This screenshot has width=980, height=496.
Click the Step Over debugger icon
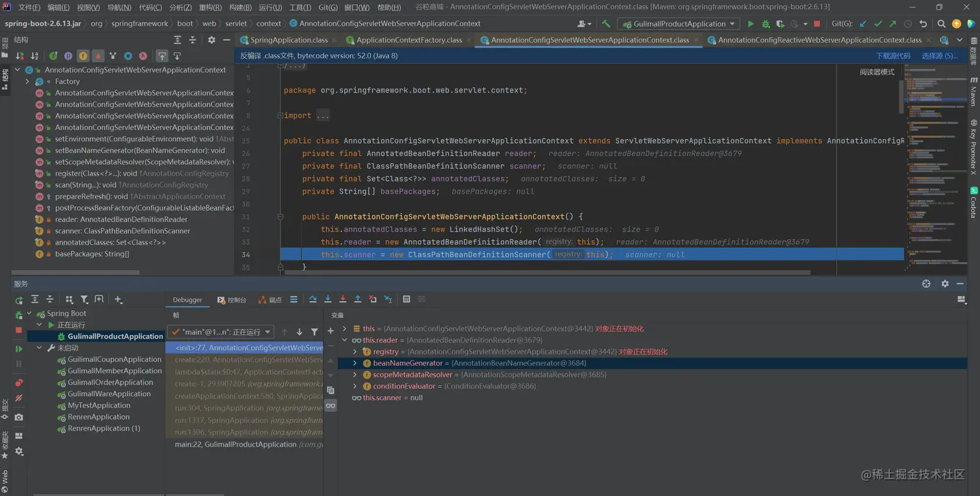point(313,299)
